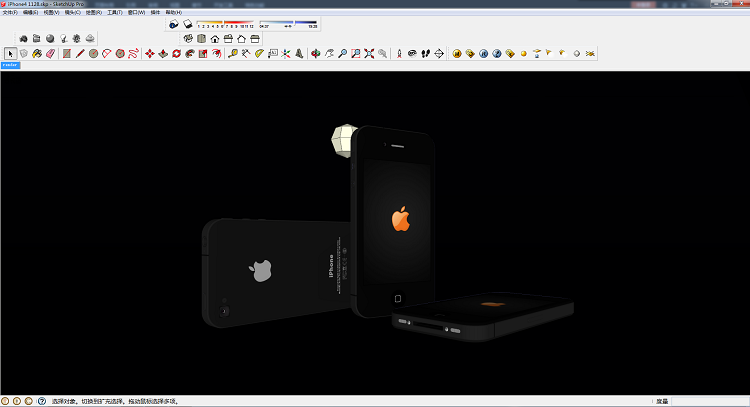Viewport: 750px width, 407px height.
Task: Click the gray sphere material plugin icon
Action: pos(50,39)
